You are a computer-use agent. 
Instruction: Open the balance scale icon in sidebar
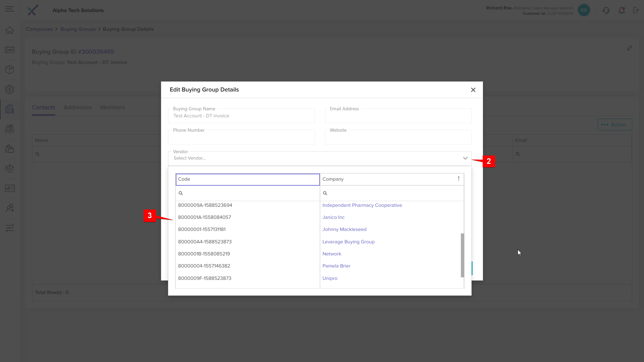tap(10, 168)
